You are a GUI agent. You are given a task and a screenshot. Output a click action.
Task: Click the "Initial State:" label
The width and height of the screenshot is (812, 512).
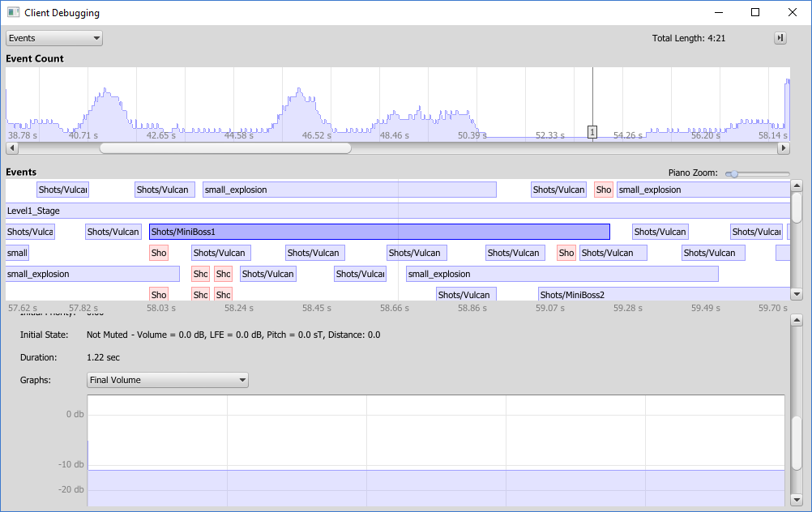44,335
